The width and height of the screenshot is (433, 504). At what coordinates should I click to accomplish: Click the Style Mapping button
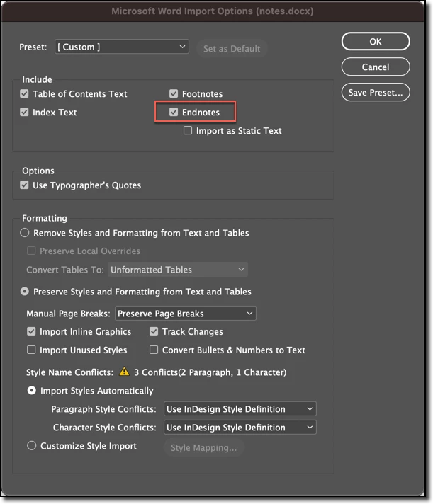(203, 448)
